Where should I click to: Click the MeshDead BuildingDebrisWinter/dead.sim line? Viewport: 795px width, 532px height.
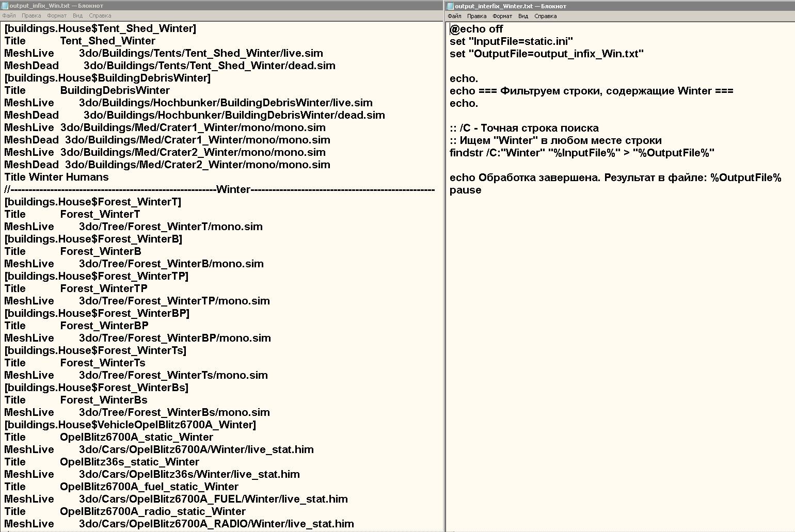195,115
